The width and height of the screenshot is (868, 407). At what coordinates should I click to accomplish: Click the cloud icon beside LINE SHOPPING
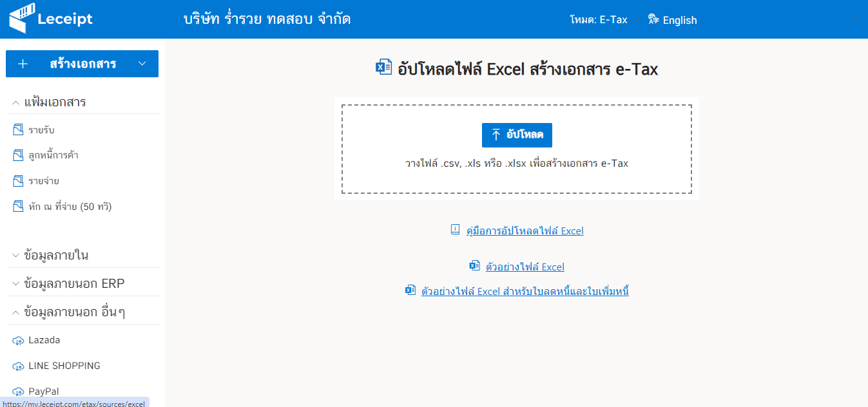(17, 365)
